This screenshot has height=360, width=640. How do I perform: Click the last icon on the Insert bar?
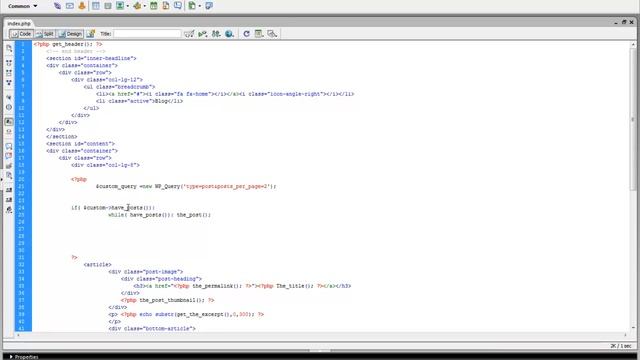pos(209,6)
